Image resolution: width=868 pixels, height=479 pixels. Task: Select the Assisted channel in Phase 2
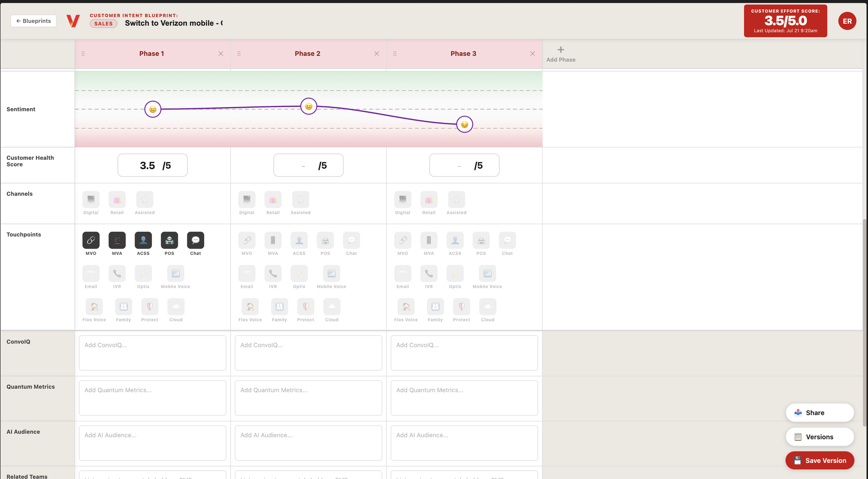coord(301,199)
